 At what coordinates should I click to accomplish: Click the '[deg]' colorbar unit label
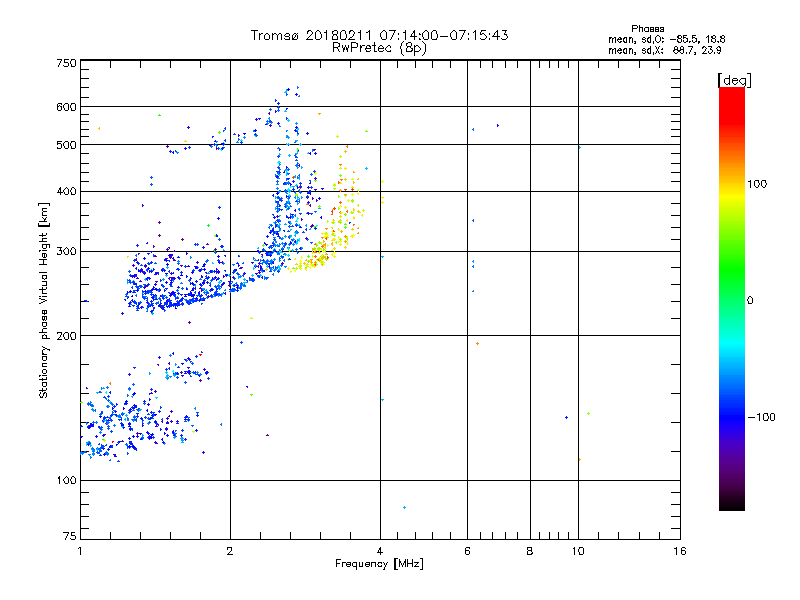[x=734, y=80]
